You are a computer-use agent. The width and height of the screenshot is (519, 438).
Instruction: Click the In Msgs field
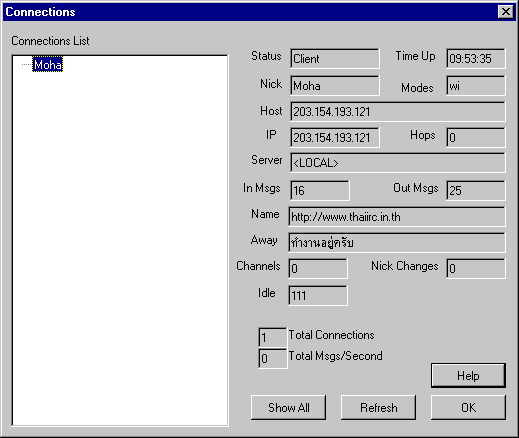point(320,190)
